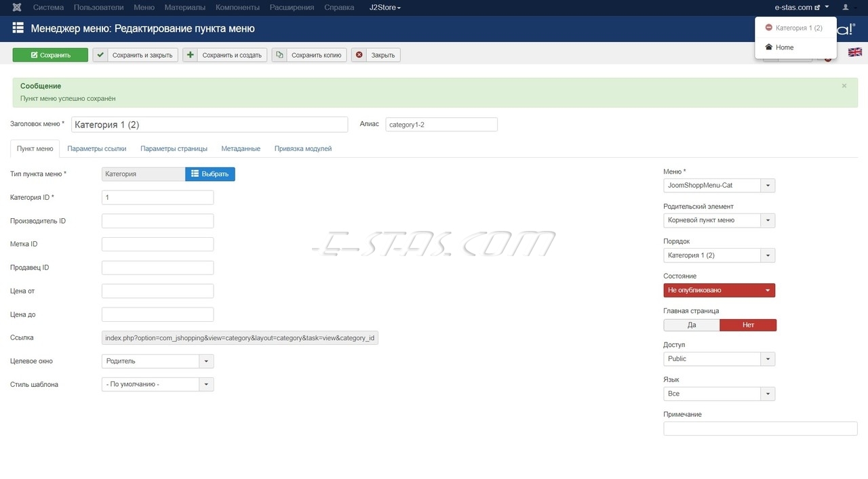Dismiss the success message with the ×

click(844, 86)
